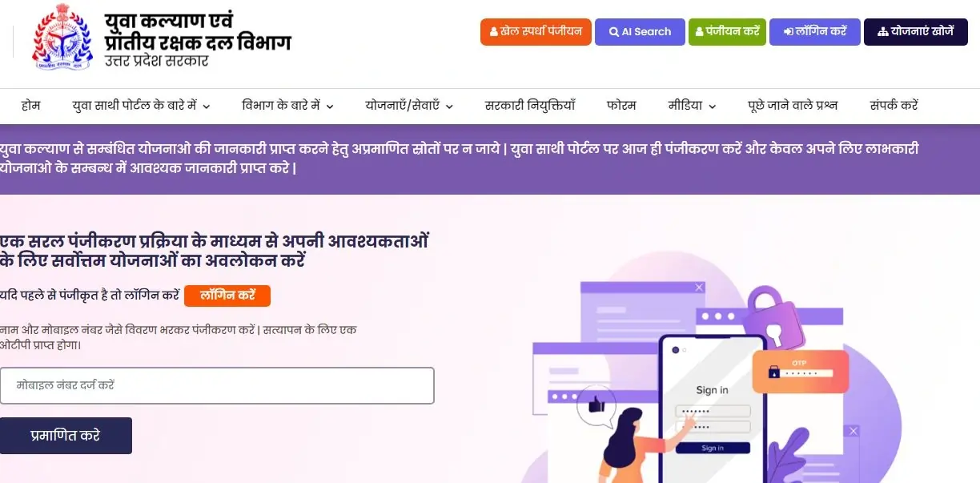Click the प्रमाणित करे button

pyautogui.click(x=66, y=436)
